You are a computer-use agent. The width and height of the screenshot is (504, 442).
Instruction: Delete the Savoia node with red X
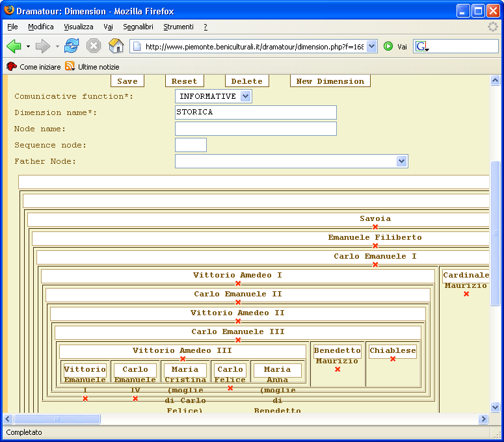point(375,227)
